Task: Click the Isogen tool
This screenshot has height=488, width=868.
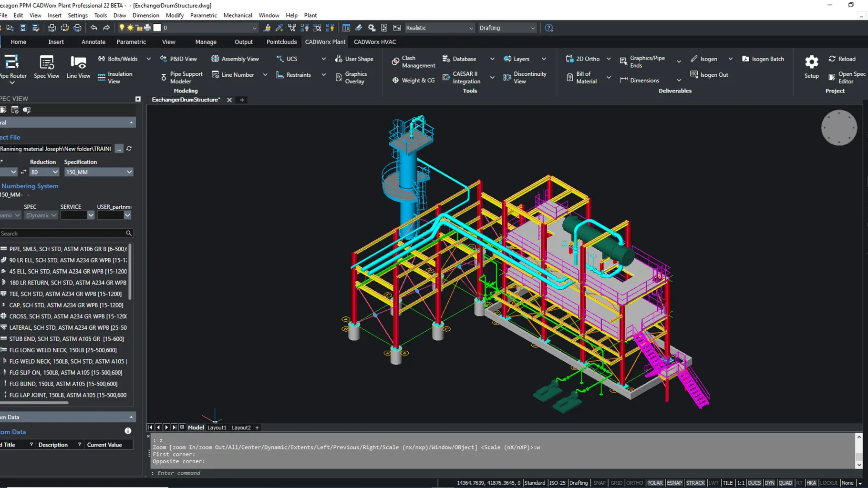Action: (x=704, y=59)
